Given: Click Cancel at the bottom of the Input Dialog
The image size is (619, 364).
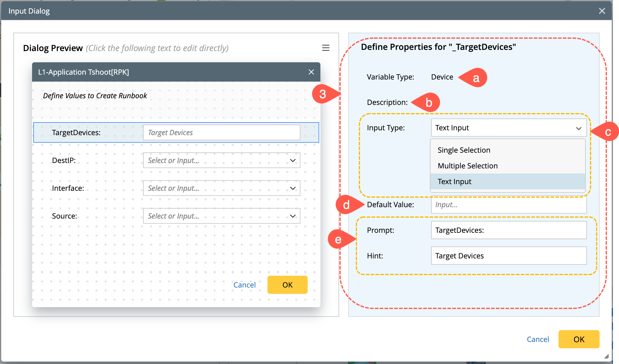Looking at the screenshot, I should (x=538, y=339).
